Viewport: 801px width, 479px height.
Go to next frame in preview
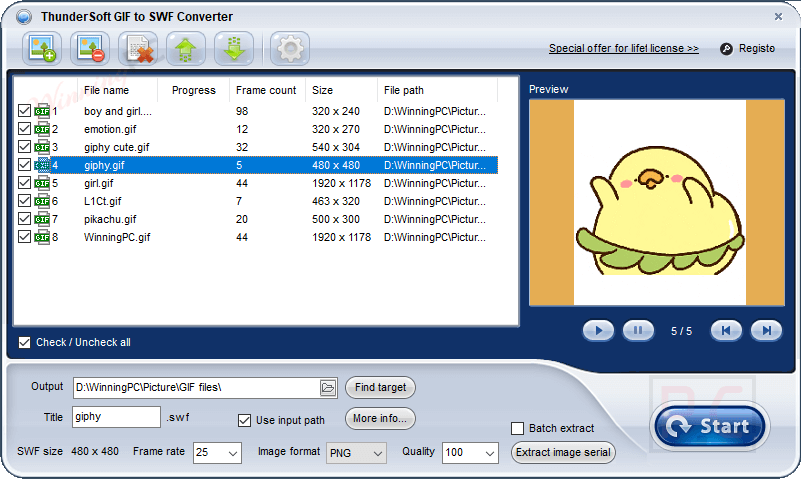point(766,330)
